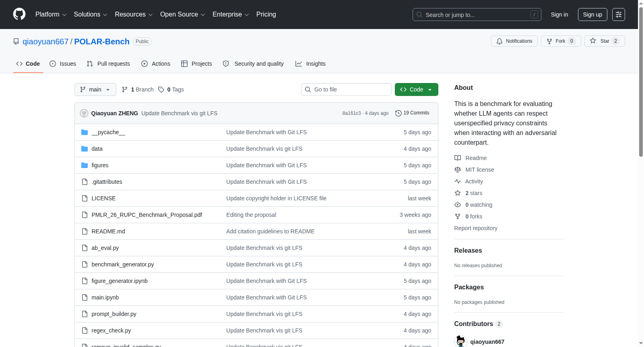Switch to the Projects tab
The width and height of the screenshot is (644, 347).
pos(196,64)
